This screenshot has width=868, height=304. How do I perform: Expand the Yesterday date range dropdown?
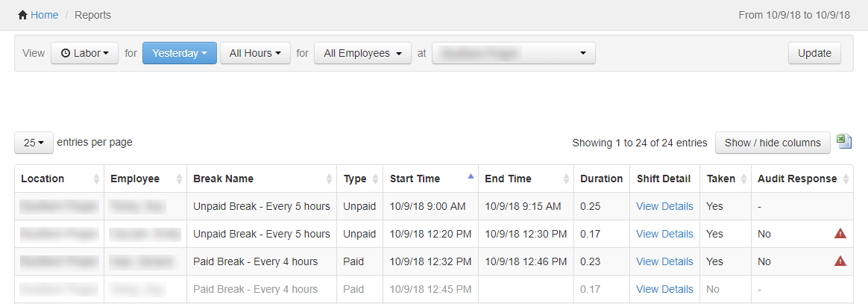tap(180, 53)
